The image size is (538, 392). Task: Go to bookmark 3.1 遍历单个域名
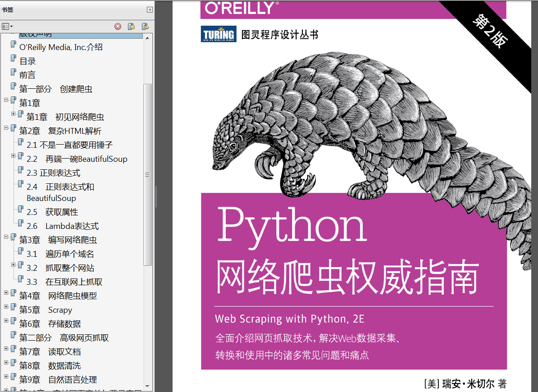(60, 254)
